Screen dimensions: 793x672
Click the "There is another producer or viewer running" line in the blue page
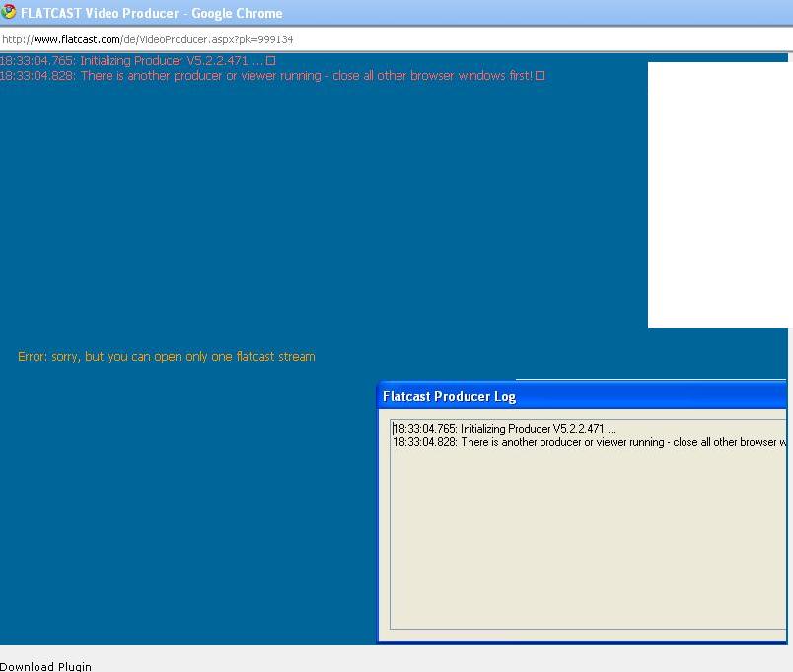pyautogui.click(x=272, y=76)
